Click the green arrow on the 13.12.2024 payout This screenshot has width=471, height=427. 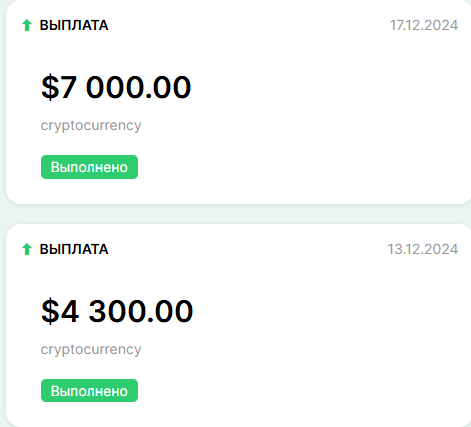27,249
